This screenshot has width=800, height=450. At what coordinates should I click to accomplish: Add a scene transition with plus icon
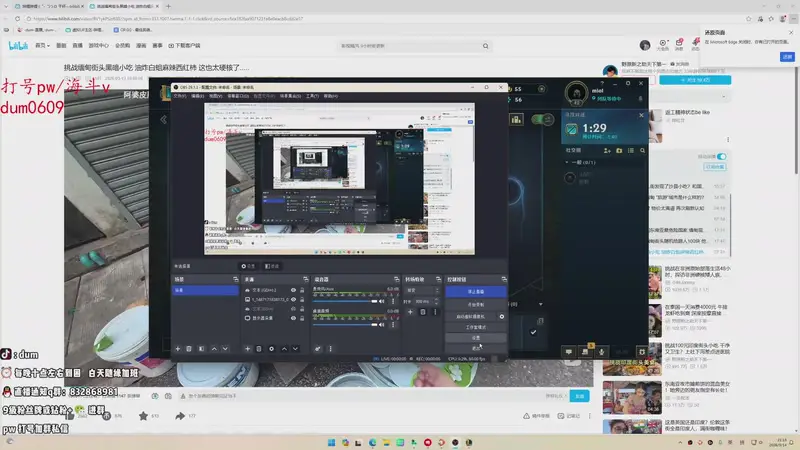410,311
